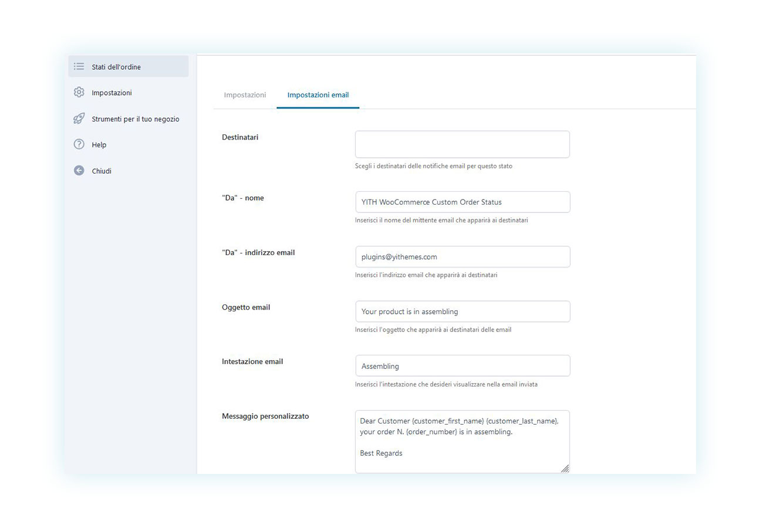Click the Messaggio personalizzato label
This screenshot has height=532, width=763.
pyautogui.click(x=265, y=416)
